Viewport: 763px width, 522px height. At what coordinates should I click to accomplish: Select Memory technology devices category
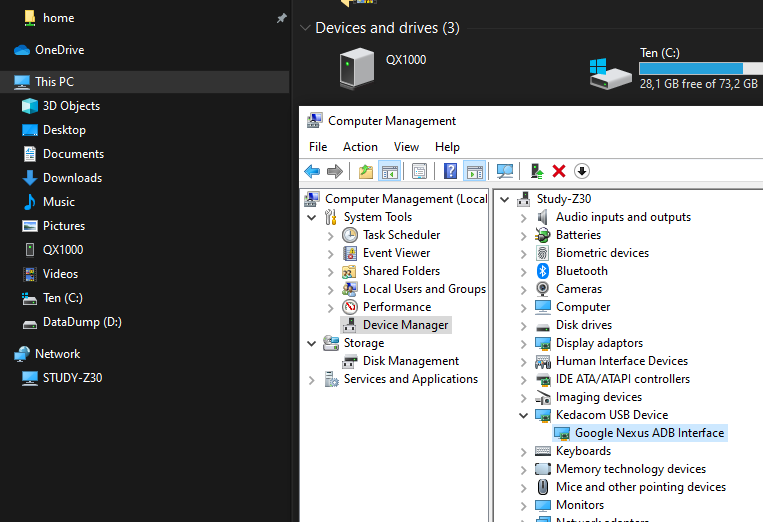point(631,469)
